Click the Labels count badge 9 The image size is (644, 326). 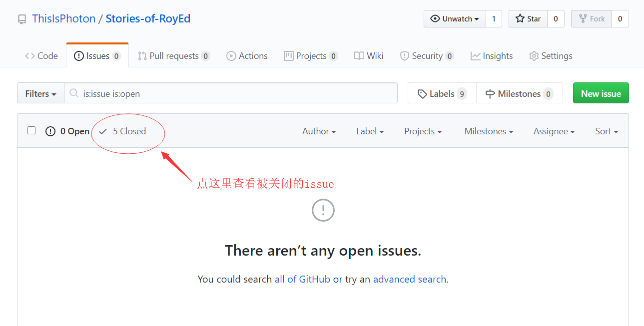[x=462, y=94]
